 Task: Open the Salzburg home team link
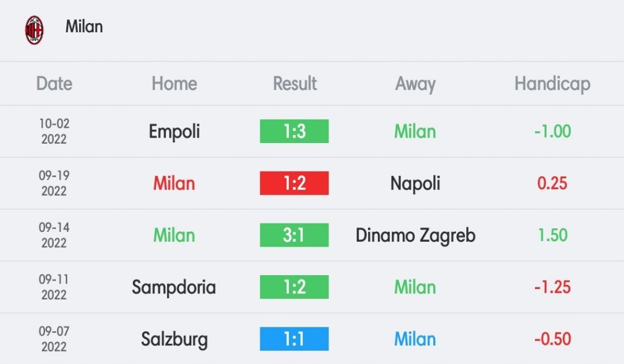(174, 340)
